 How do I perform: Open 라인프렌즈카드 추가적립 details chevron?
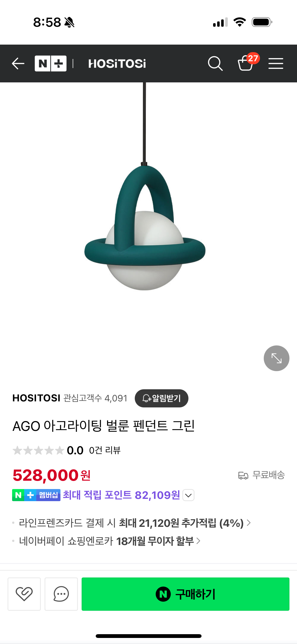[x=249, y=523]
